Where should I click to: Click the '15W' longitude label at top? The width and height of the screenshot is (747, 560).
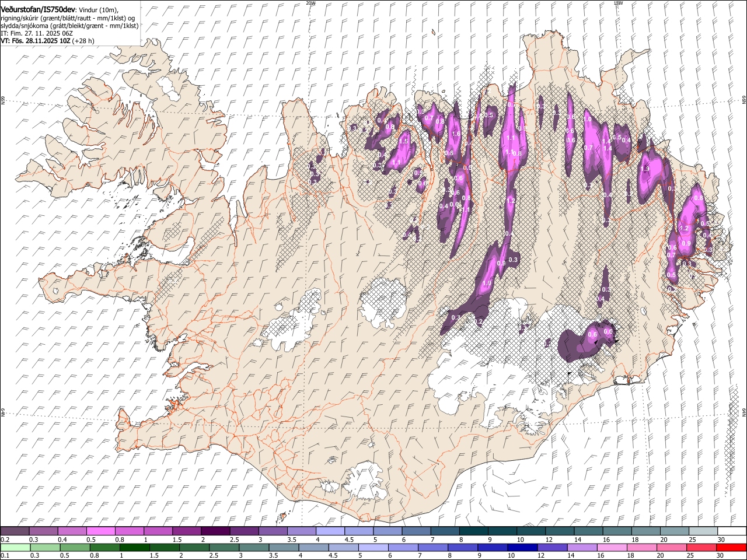point(618,3)
